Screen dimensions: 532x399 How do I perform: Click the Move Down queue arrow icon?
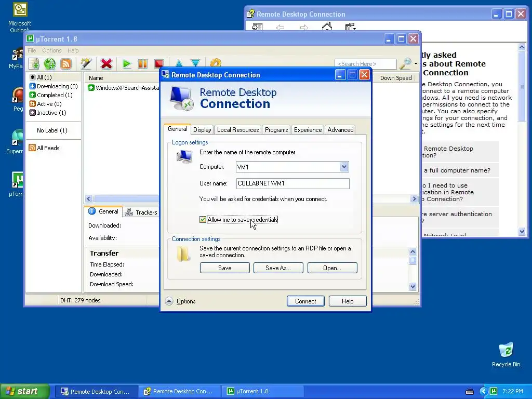click(x=195, y=63)
